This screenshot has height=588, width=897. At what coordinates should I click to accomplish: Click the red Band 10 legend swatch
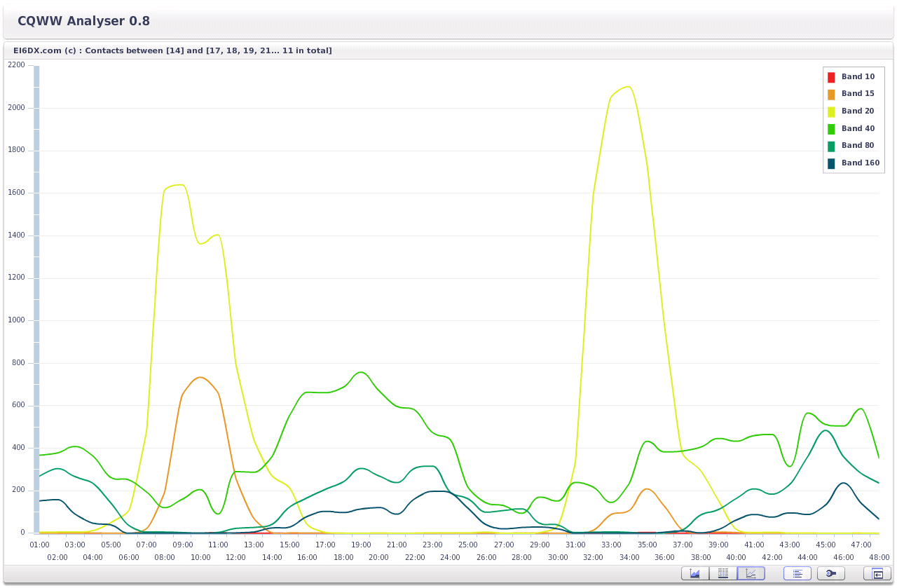point(831,77)
